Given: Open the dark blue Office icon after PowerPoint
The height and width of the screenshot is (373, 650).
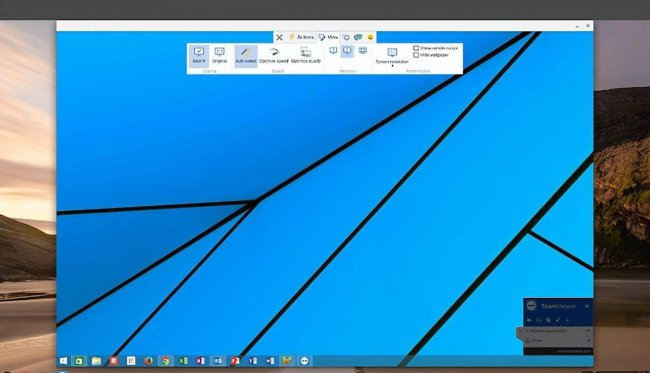Looking at the screenshot, I should [x=252, y=361].
